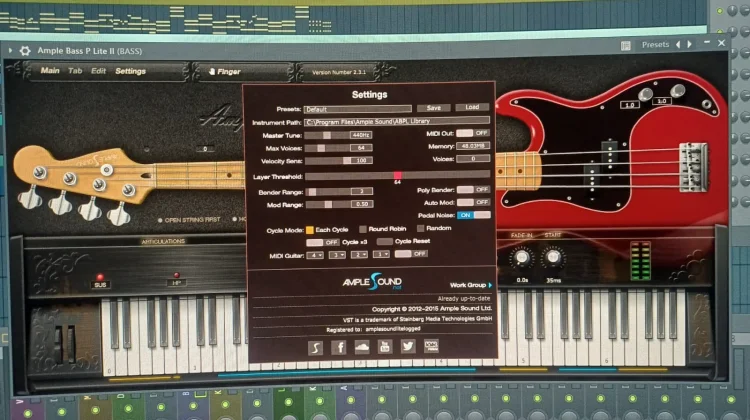The width and height of the screenshot is (750, 420).
Task: Select Random cycle mode
Action: [421, 228]
